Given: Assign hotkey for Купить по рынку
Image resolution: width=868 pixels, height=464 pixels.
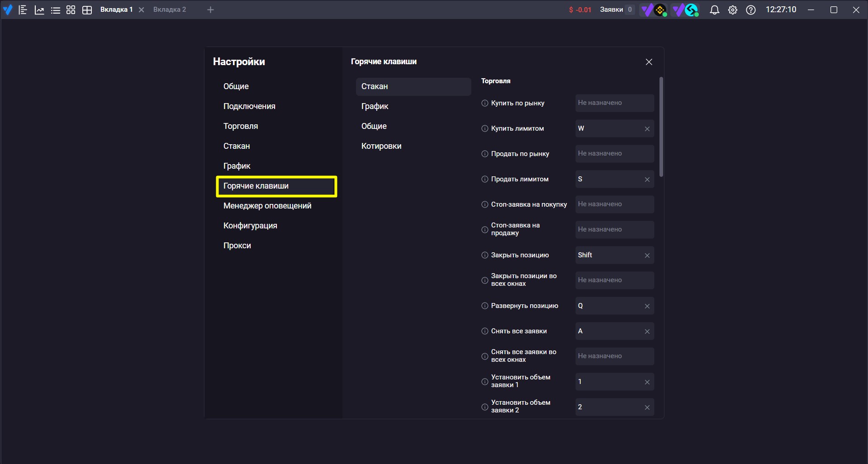Looking at the screenshot, I should coord(615,103).
